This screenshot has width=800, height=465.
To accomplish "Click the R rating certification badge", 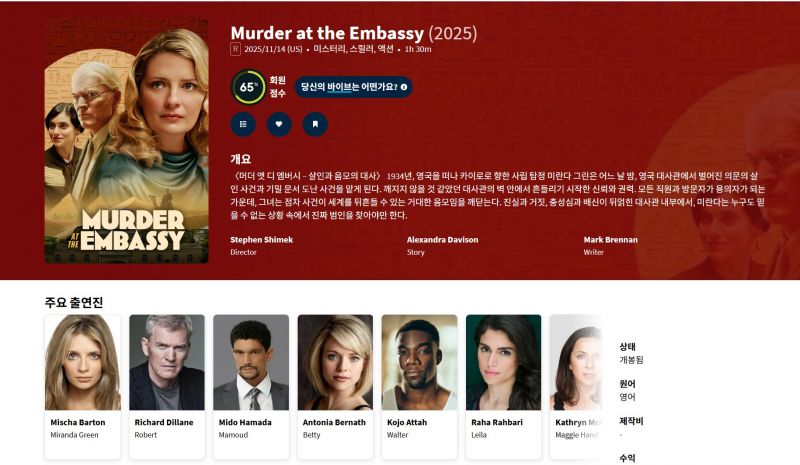I will [235, 49].
